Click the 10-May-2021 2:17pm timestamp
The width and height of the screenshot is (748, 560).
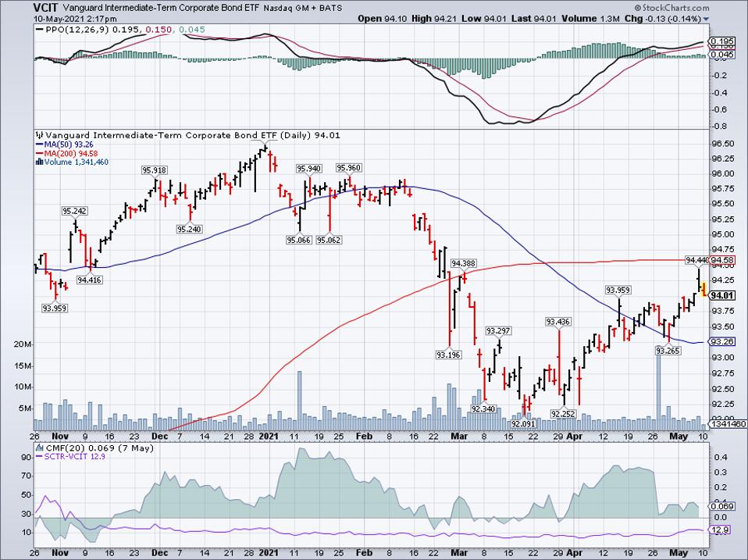[75, 19]
